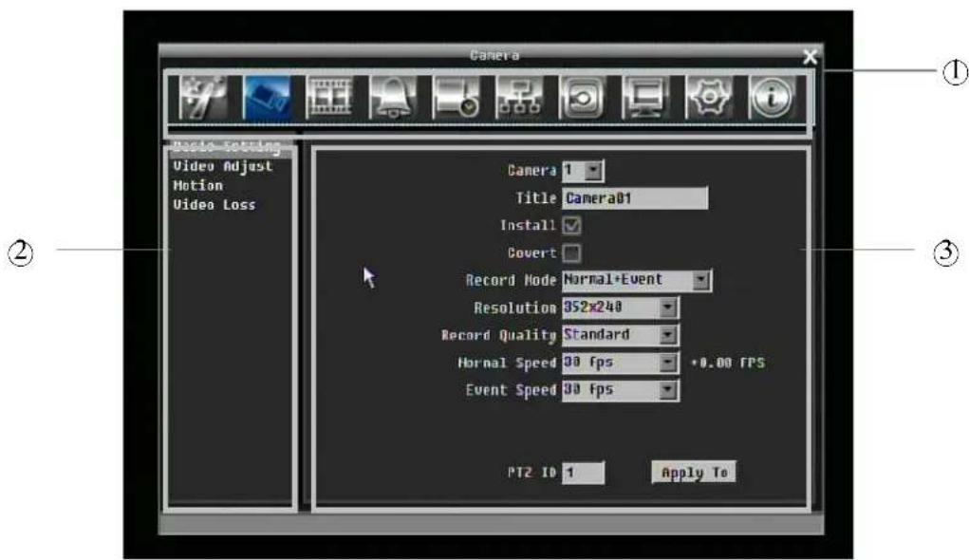969x560 pixels.
Task: Open the Alarm bell icon
Action: coord(393,98)
